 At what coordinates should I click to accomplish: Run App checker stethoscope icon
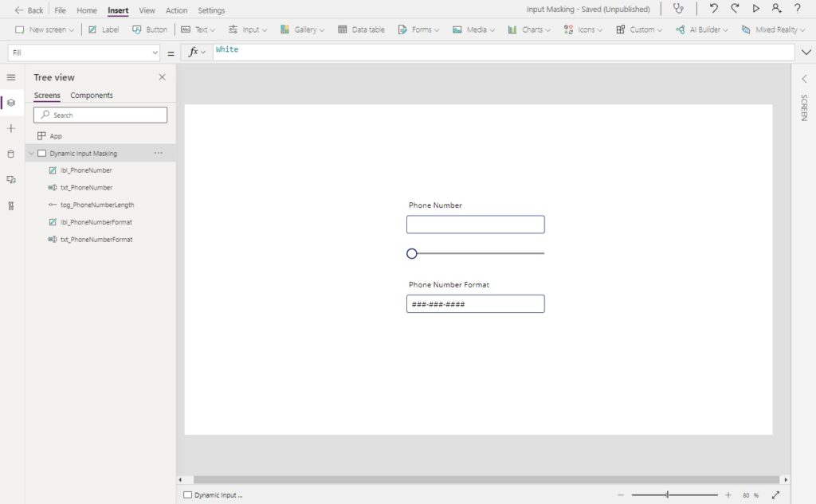[678, 9]
